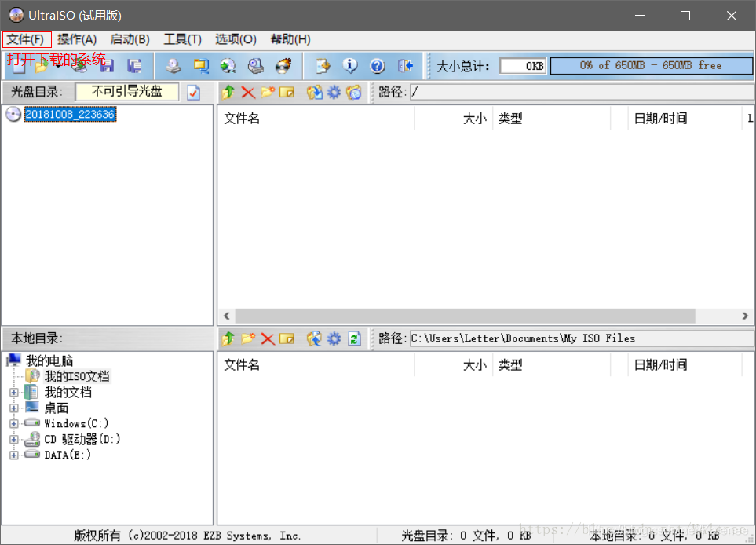Sort local list by 大小 column

click(x=453, y=364)
